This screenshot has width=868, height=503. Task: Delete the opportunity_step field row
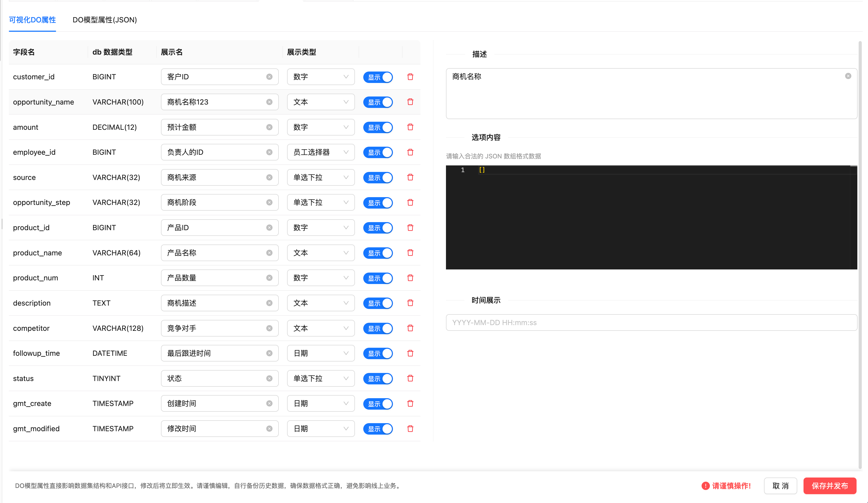[x=410, y=203]
